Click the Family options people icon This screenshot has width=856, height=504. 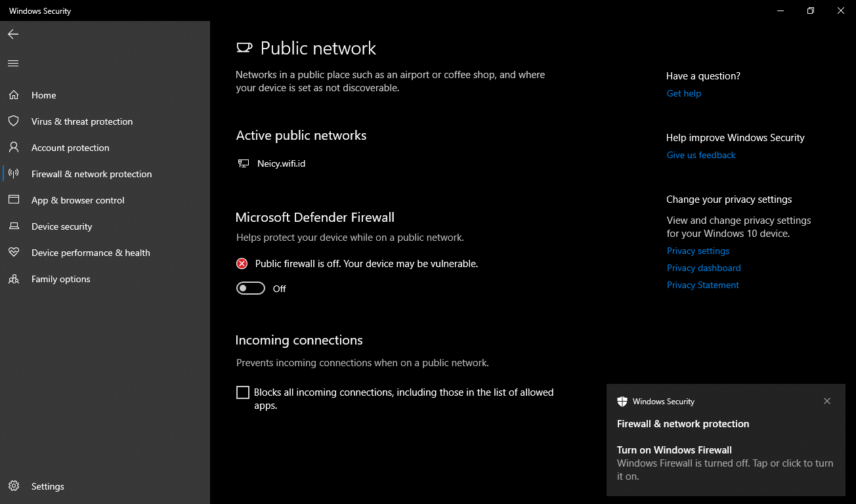pos(14,279)
